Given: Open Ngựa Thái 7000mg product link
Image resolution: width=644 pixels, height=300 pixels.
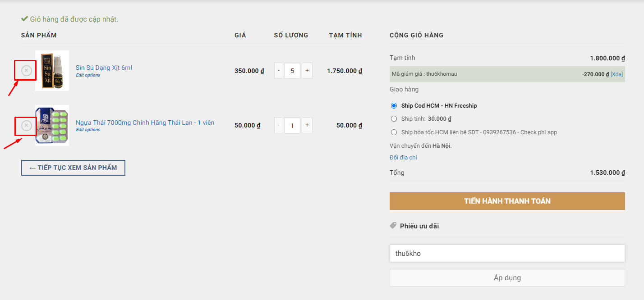Looking at the screenshot, I should pyautogui.click(x=145, y=123).
